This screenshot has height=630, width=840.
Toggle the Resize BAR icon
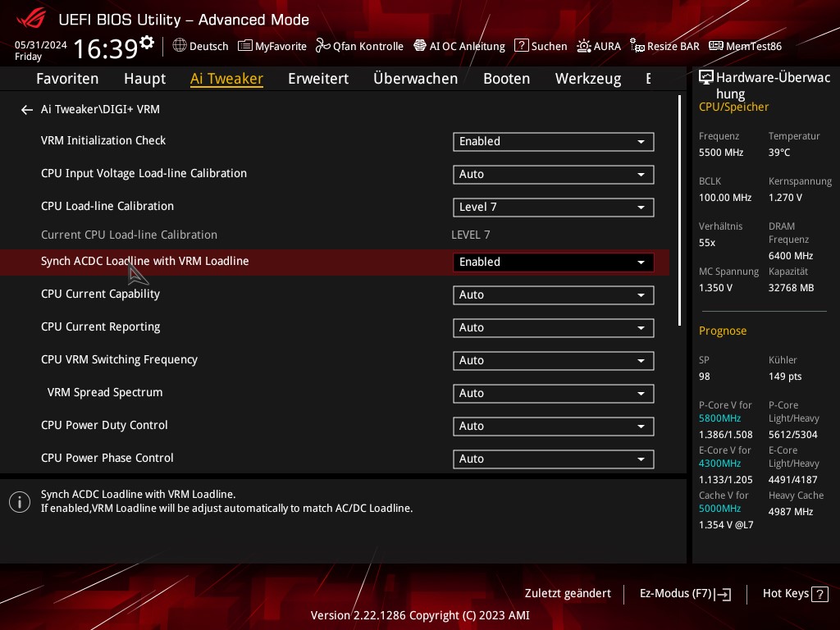pos(637,46)
